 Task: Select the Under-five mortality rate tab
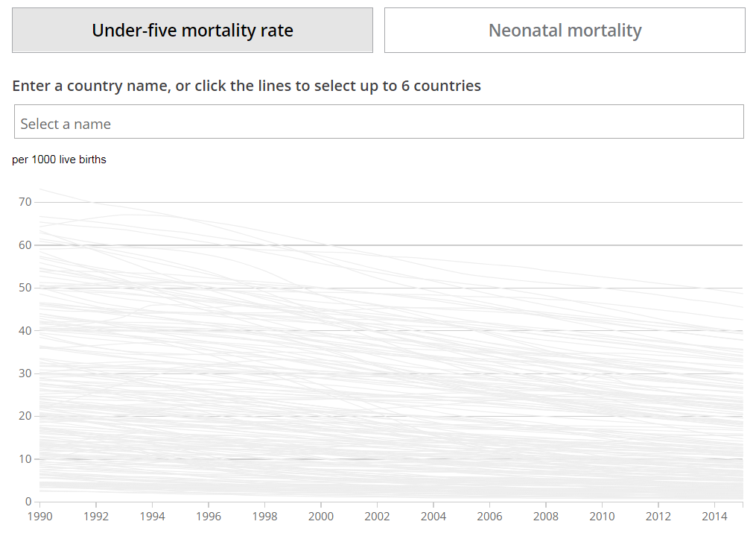(192, 31)
